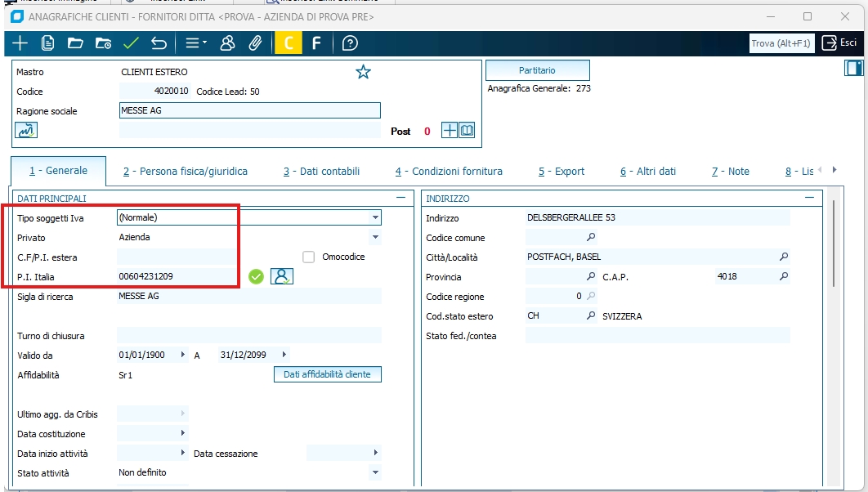Open the Stato attività dropdown
The image size is (868, 492).
coord(375,472)
